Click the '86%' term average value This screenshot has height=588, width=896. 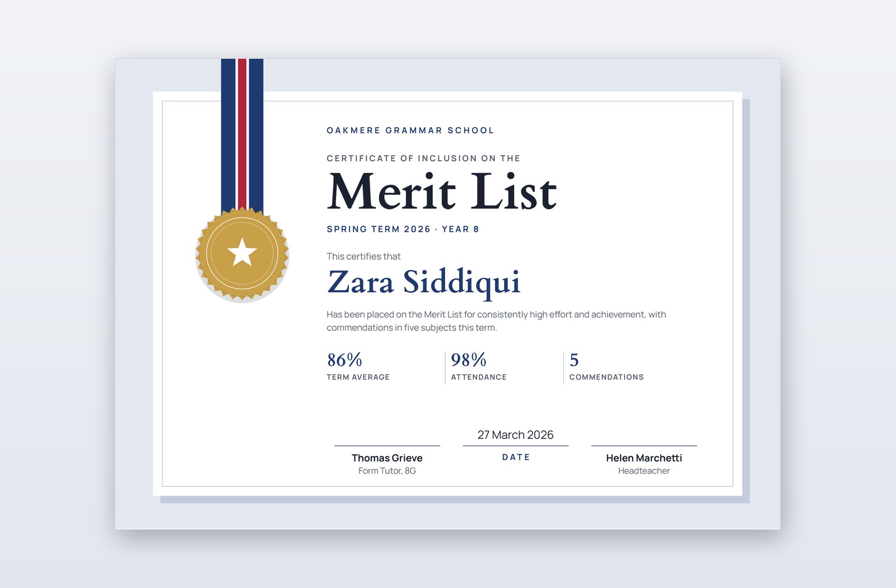tap(344, 360)
